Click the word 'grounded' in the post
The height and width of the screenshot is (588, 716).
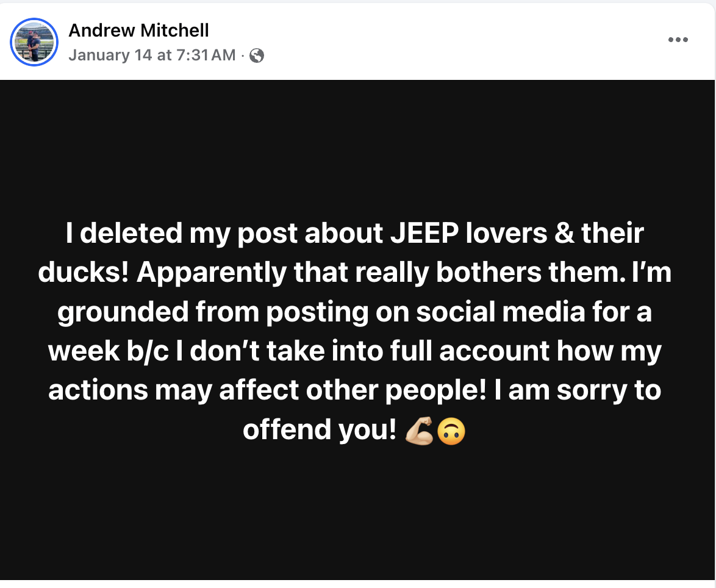(x=123, y=312)
